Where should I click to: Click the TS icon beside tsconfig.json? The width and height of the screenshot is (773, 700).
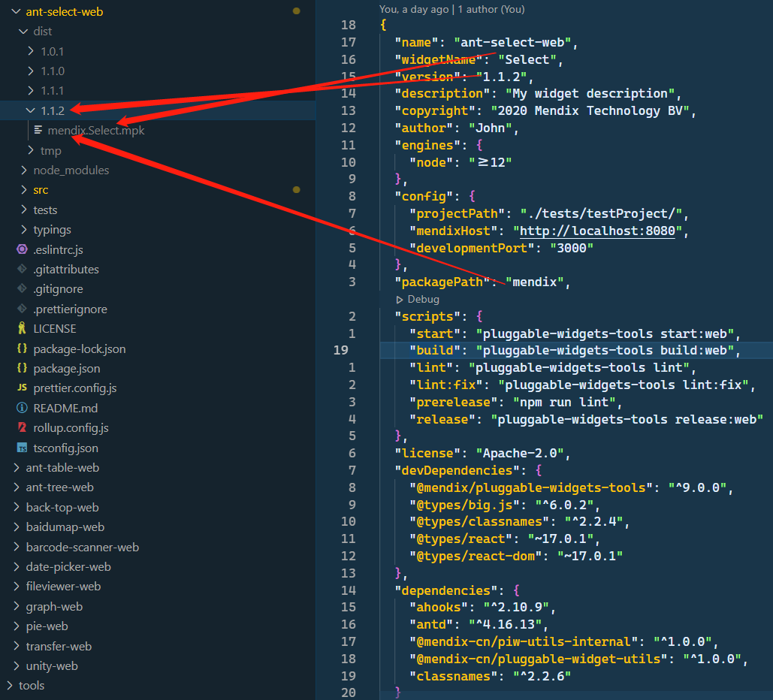coord(22,448)
